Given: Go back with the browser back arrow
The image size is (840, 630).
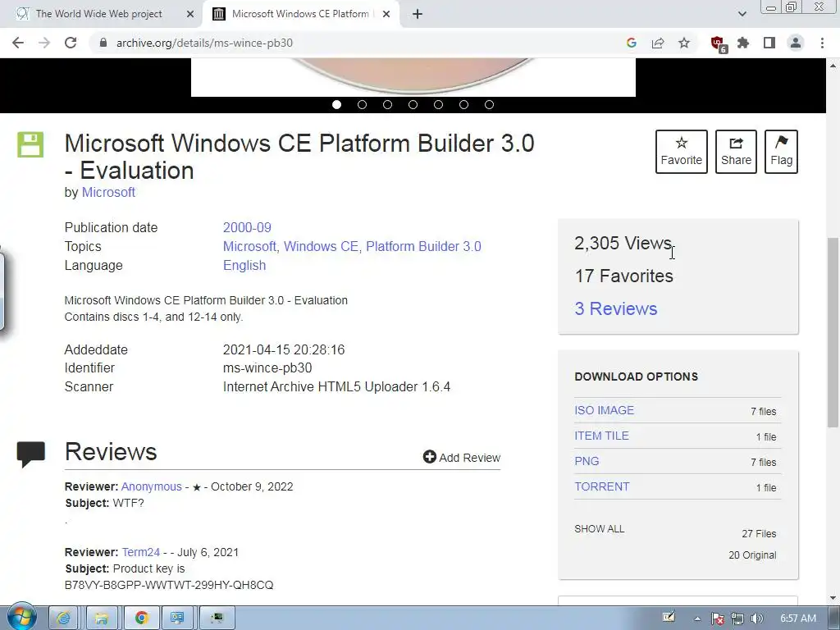Looking at the screenshot, I should 18,43.
